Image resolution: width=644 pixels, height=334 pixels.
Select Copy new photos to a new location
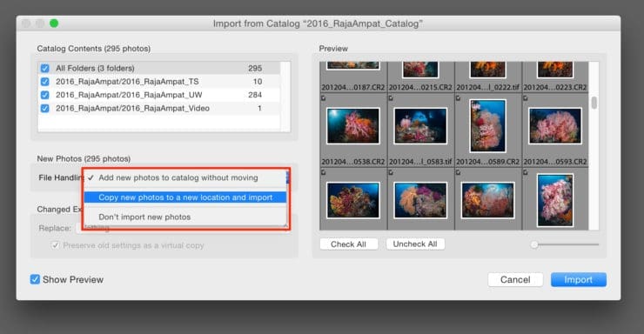click(x=184, y=197)
